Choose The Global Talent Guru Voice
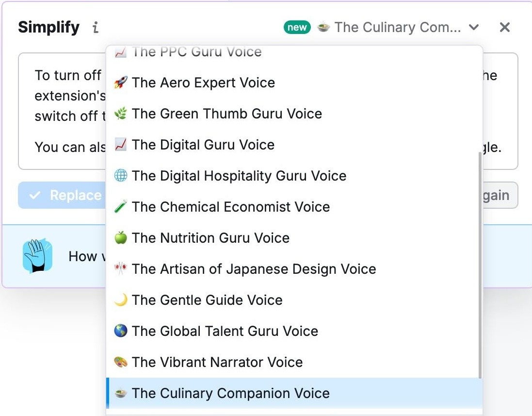The image size is (532, 416). coord(226,331)
